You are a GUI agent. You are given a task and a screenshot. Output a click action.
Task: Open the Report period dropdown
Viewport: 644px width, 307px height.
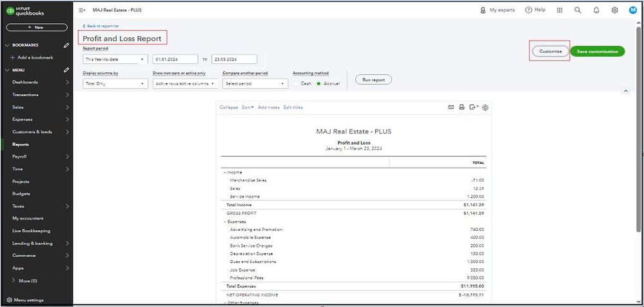(x=115, y=59)
